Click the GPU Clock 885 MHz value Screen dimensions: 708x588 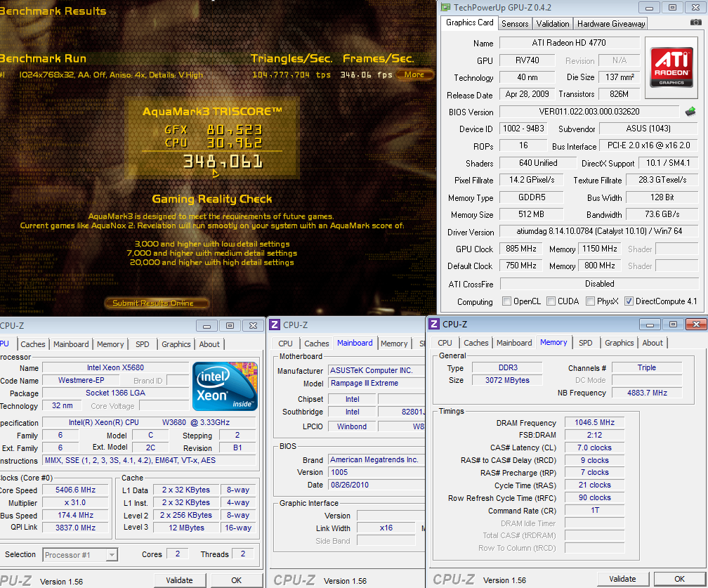click(521, 249)
